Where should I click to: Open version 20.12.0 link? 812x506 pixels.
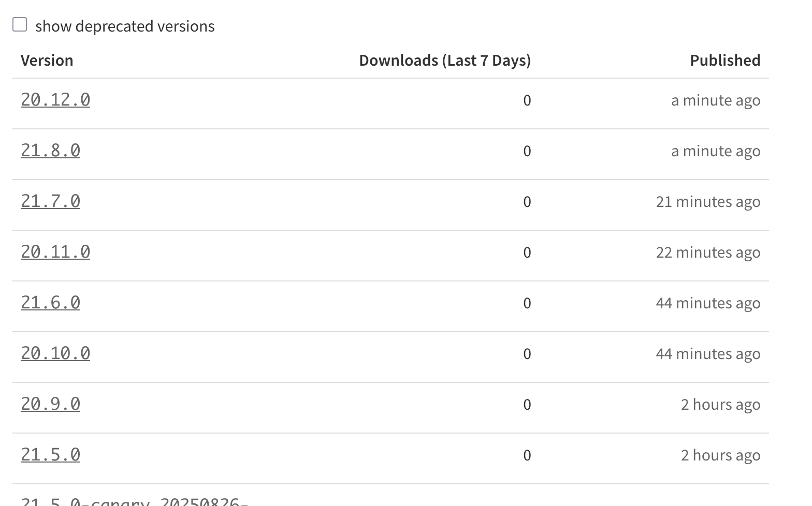(55, 100)
